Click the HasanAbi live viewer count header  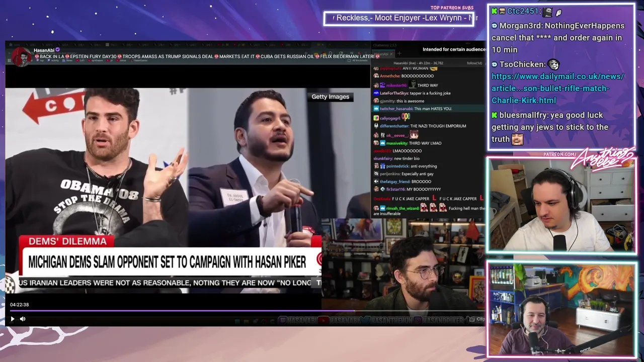pos(418,63)
